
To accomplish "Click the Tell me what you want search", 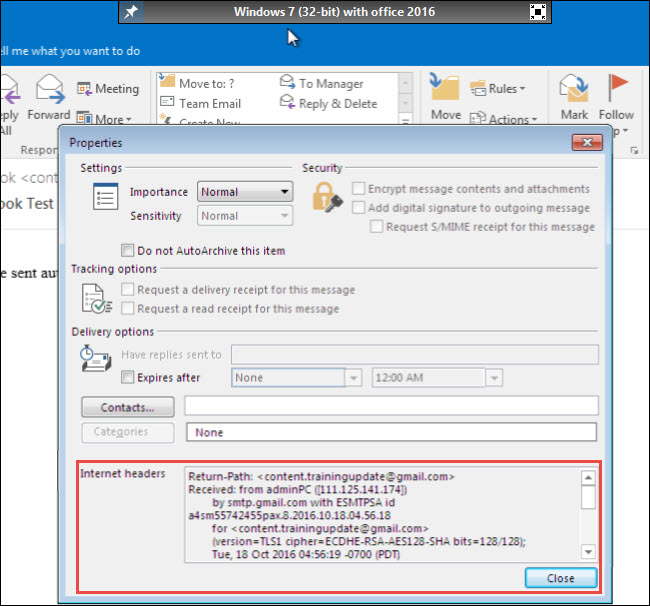I will (x=70, y=50).
